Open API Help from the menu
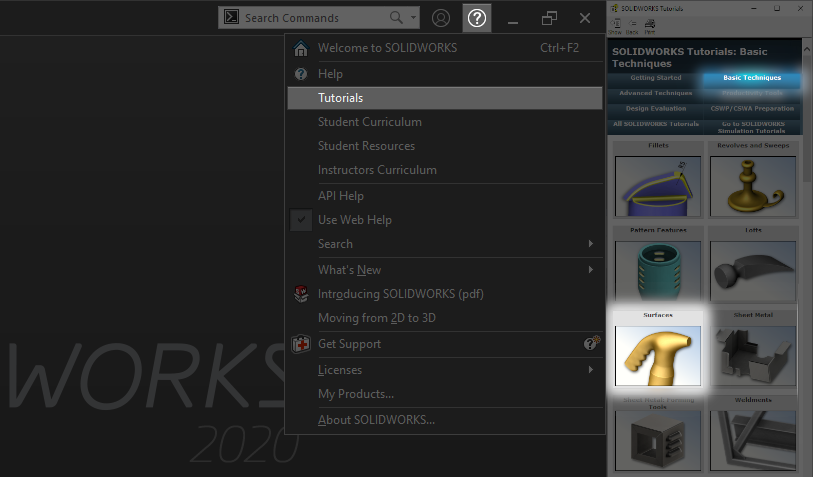Screen dimensions: 813x477 pyautogui.click(x=445, y=196)
